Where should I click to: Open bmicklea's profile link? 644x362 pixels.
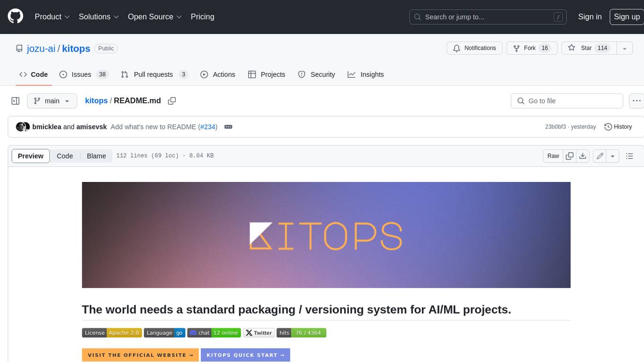click(46, 127)
